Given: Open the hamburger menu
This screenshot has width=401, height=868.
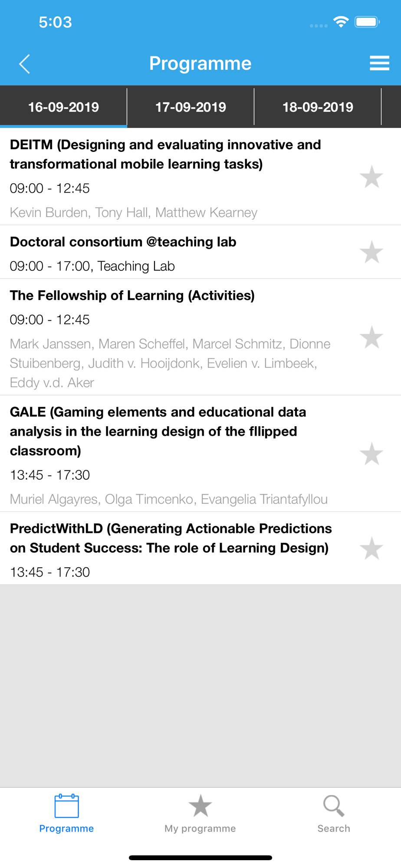Looking at the screenshot, I should [x=379, y=63].
